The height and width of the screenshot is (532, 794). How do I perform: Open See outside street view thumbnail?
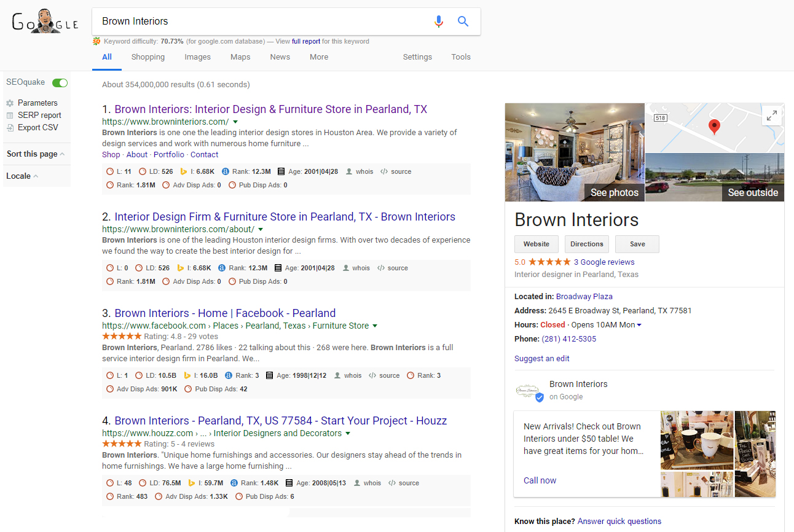[715, 178]
